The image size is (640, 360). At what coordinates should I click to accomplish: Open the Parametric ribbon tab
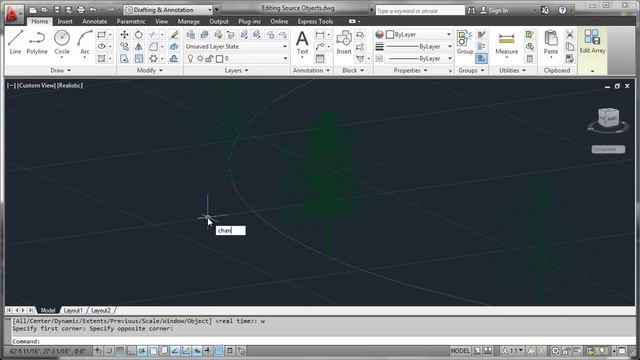(x=131, y=21)
